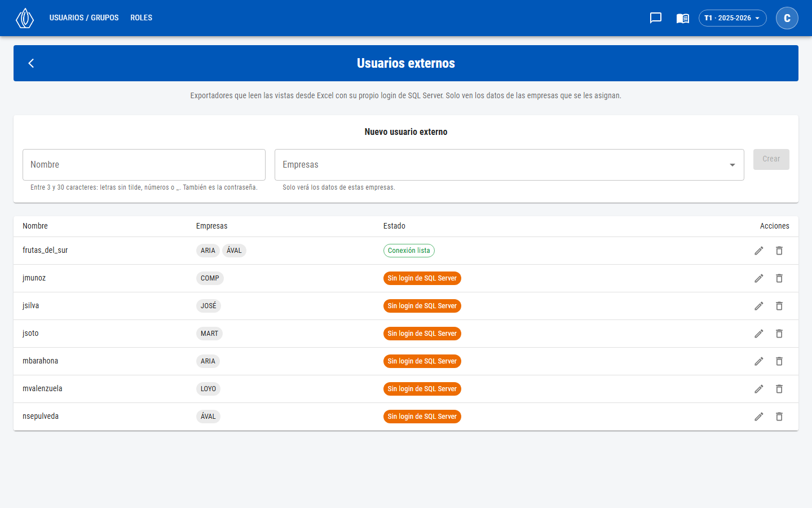The height and width of the screenshot is (508, 812).
Task: Click the JOSÉ company chip for jsilva
Action: (x=209, y=306)
